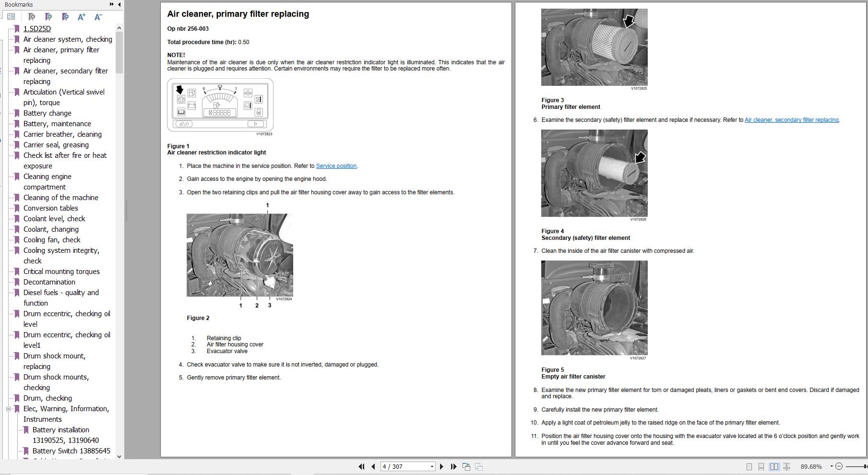Screen dimensions: 868x475
Task: Collapse the Bookmarks panel with the arrow
Action: pos(119,4)
